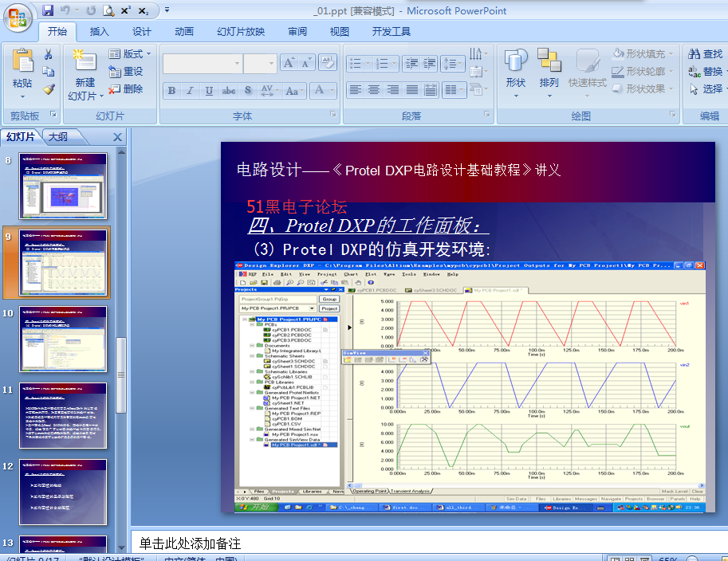This screenshot has height=561, width=728.
Task: Undo the last action
Action: (65, 10)
